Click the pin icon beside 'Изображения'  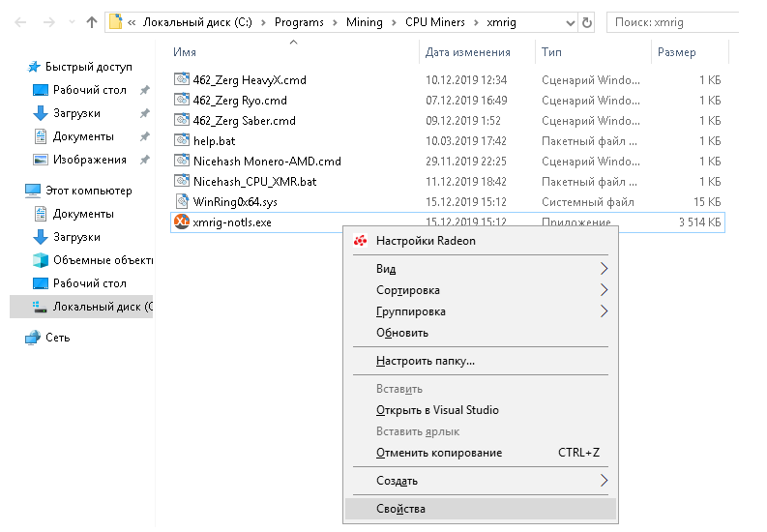145,160
